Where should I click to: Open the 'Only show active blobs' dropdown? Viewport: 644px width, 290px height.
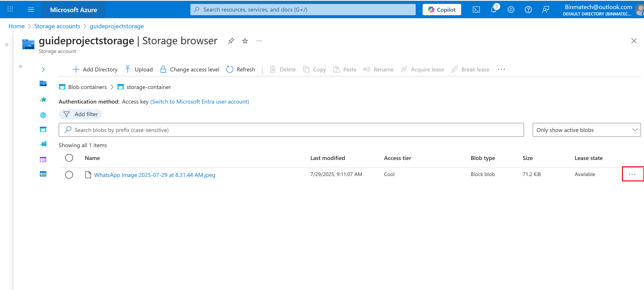coord(586,130)
